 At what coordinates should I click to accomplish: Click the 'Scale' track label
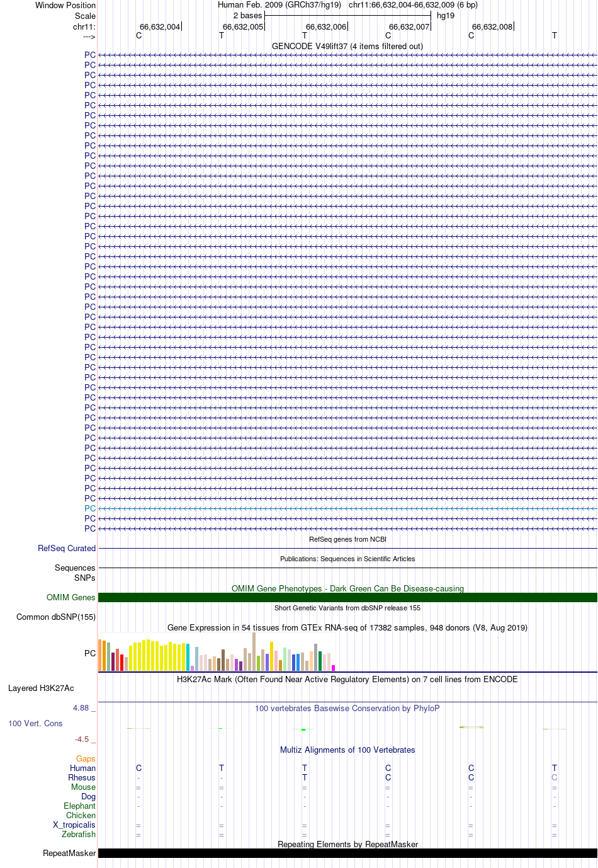pyautogui.click(x=85, y=16)
